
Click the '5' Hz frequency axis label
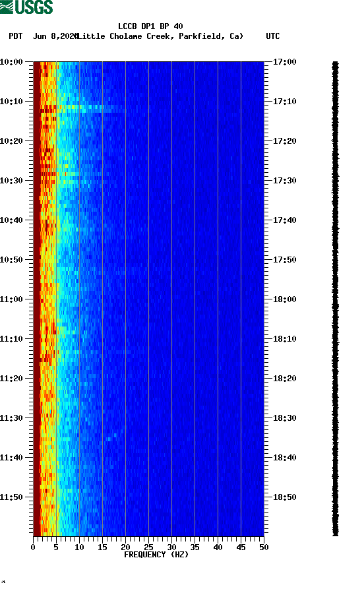56,547
